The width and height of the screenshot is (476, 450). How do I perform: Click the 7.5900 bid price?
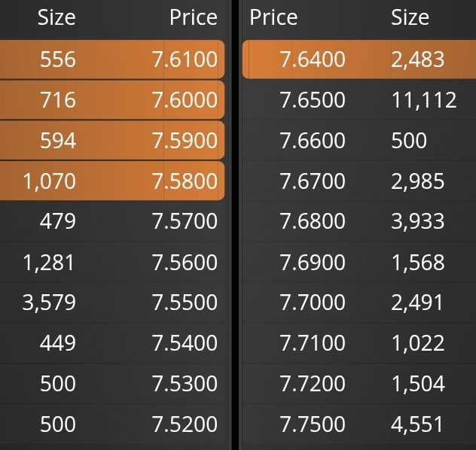[x=185, y=141]
